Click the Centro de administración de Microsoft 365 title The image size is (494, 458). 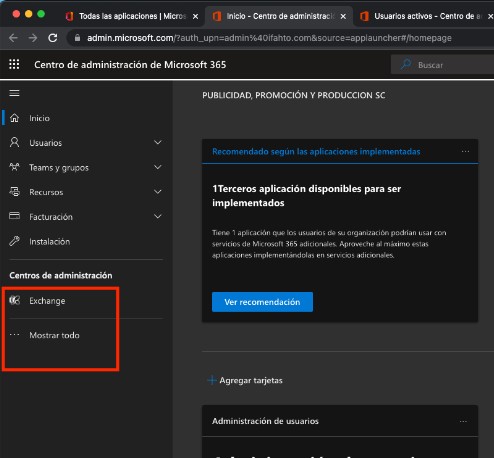(x=130, y=65)
